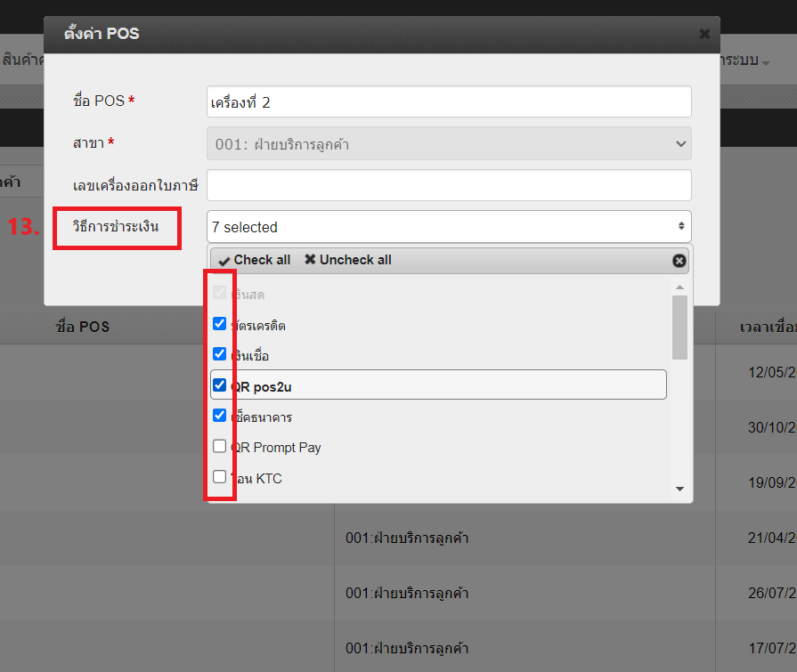Screen dimensions: 797x672
Task: Enable the QR Prompt Pay checkbox
Action: coord(220,446)
